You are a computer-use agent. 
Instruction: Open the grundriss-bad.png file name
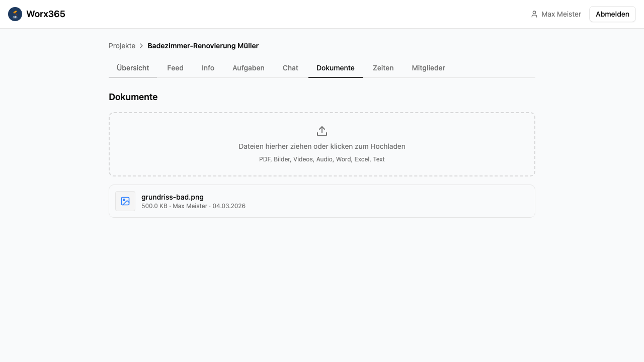click(173, 197)
